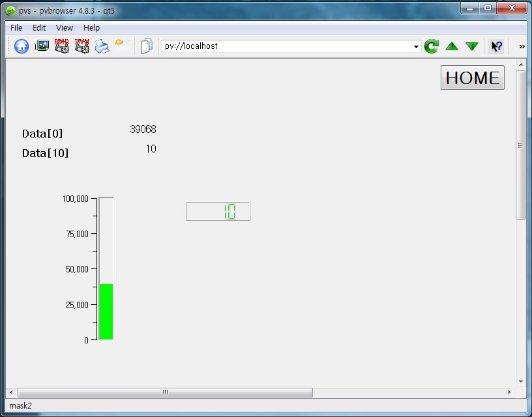
Task: Click the Home globe icon in the toolbar
Action: coord(22,46)
